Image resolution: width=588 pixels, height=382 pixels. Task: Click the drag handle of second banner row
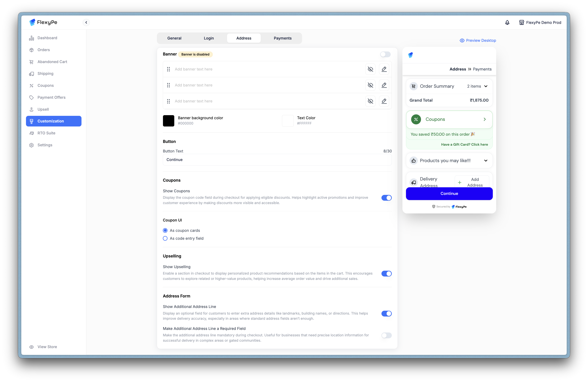coord(168,85)
